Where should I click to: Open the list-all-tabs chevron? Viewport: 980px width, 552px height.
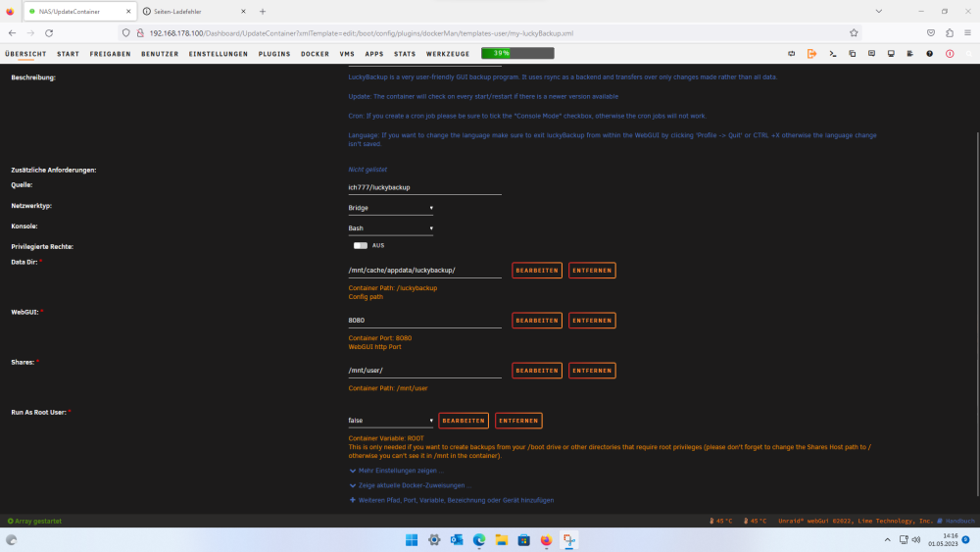click(x=878, y=11)
